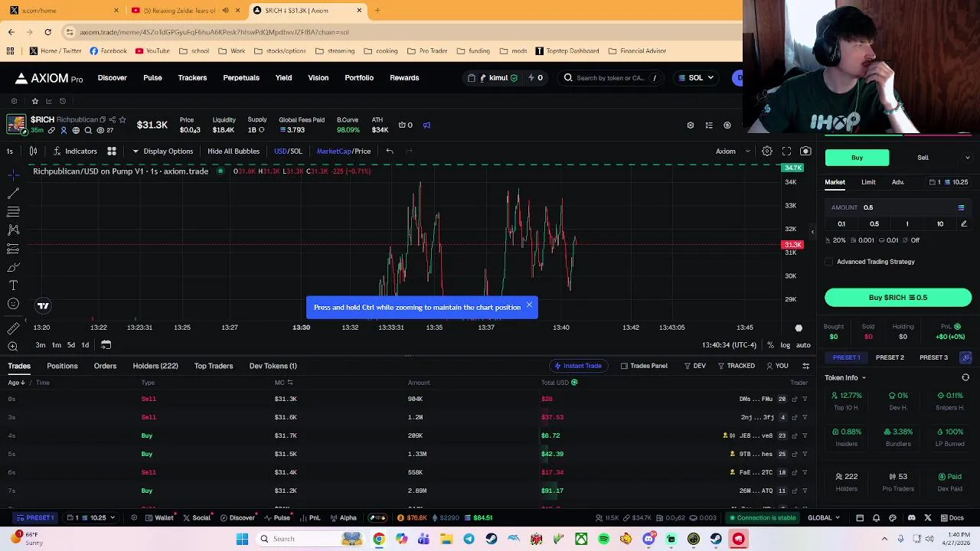Take a chart snapshot with camera icon
The image size is (980, 551).
point(805,151)
